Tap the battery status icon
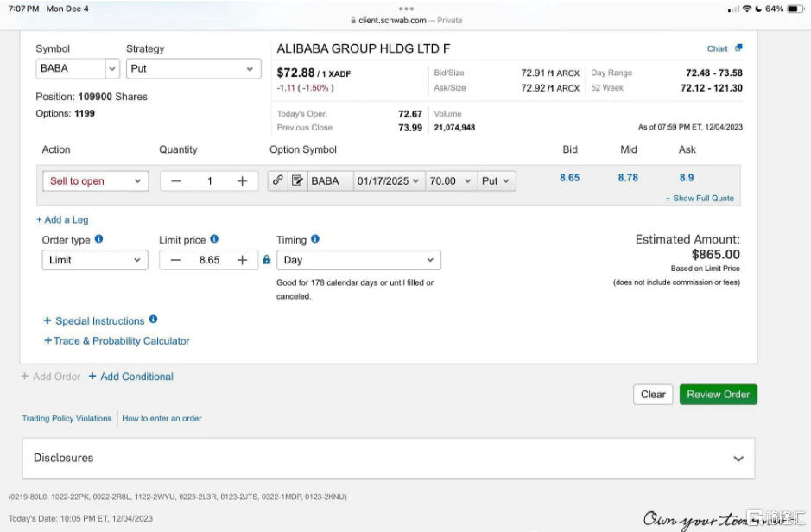The image size is (811, 532). coord(795,9)
